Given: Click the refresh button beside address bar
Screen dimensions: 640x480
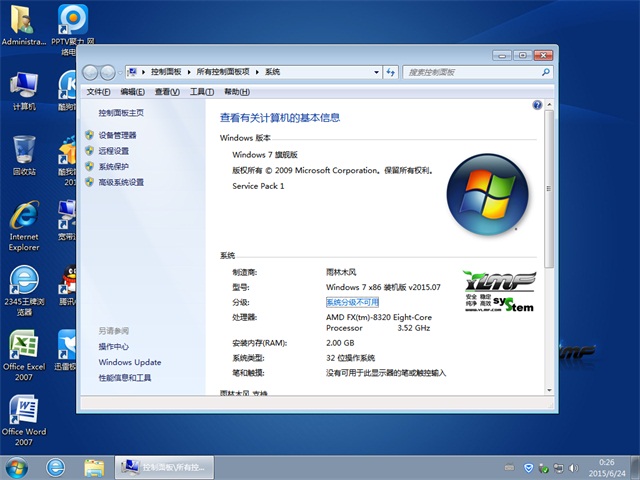Looking at the screenshot, I should [391, 72].
